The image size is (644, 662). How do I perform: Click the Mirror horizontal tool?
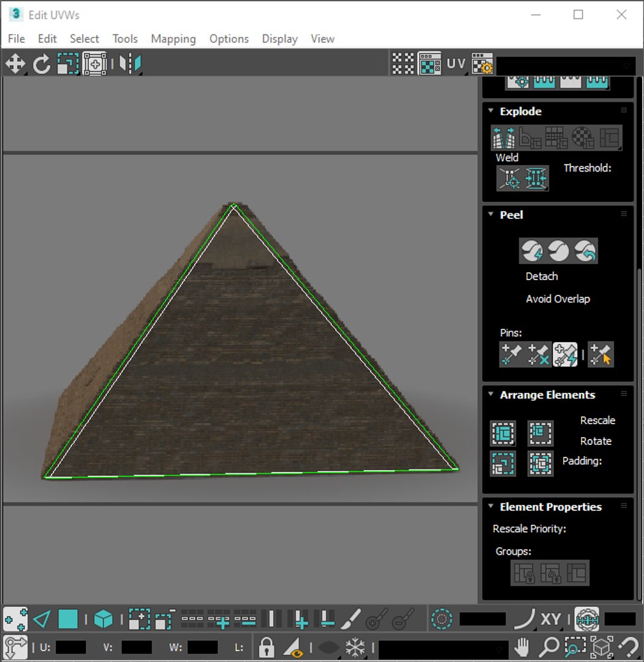pos(130,64)
